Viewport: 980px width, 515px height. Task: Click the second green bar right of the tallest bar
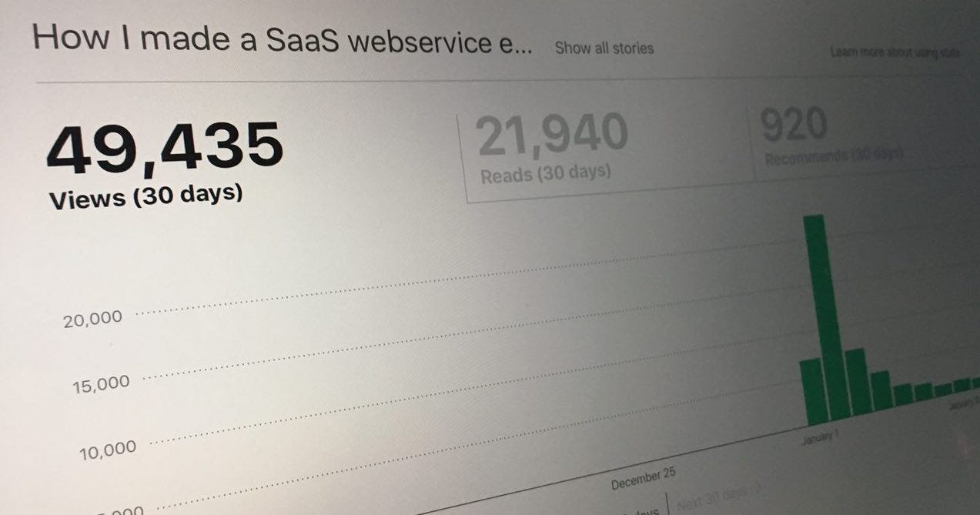881,391
